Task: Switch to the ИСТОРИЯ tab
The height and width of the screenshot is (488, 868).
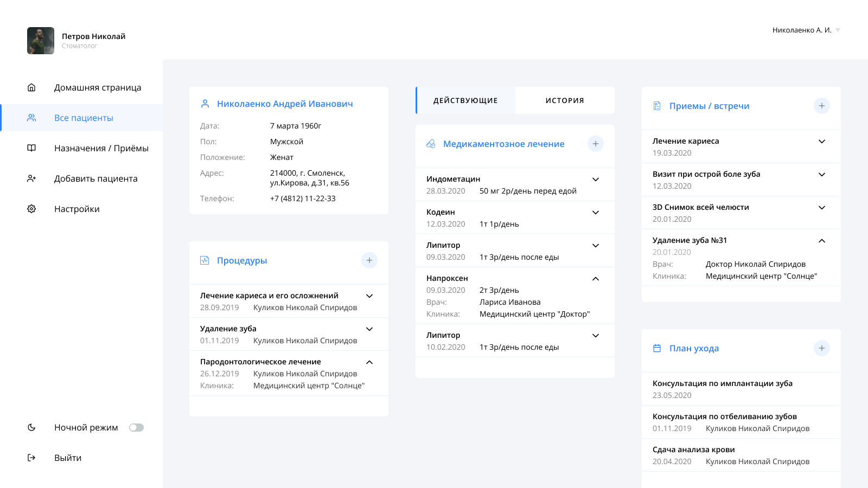Action: point(565,100)
